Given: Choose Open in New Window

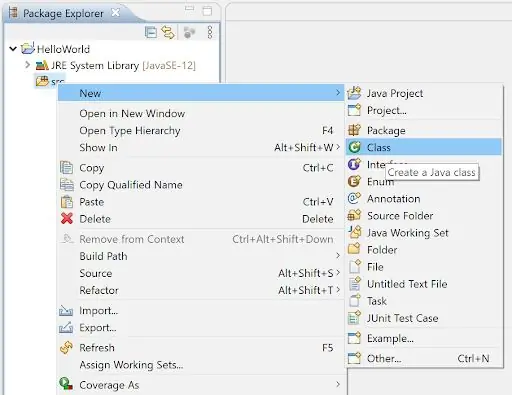Looking at the screenshot, I should 201,113.
